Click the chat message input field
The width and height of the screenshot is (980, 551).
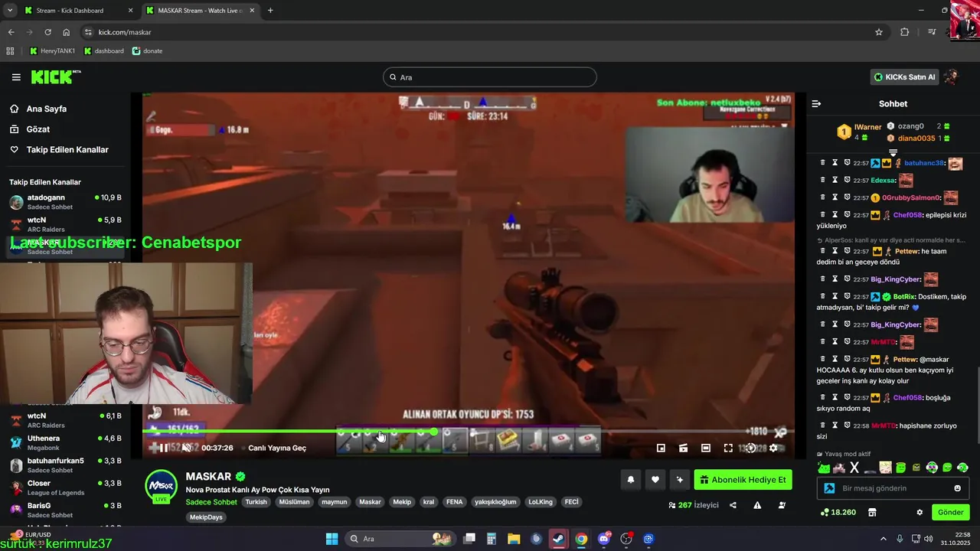(x=892, y=488)
